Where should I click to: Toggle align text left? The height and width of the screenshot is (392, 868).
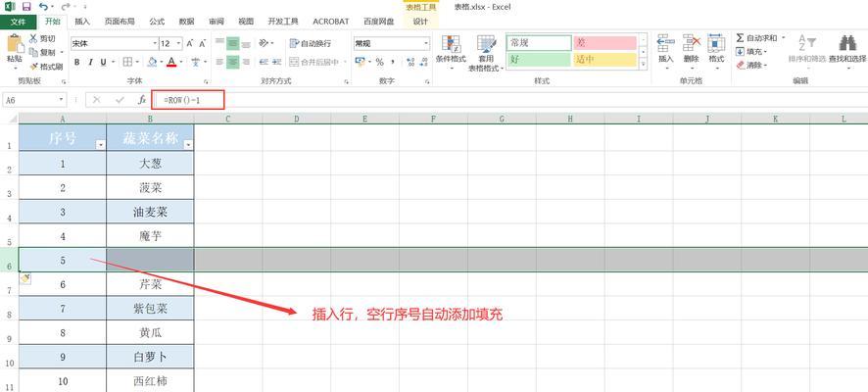coord(219,62)
